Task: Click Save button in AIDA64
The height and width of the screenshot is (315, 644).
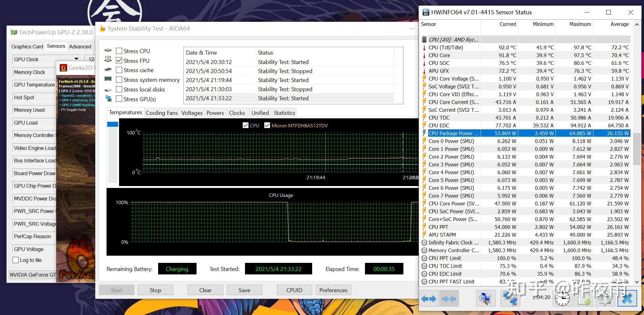Action: [244, 290]
